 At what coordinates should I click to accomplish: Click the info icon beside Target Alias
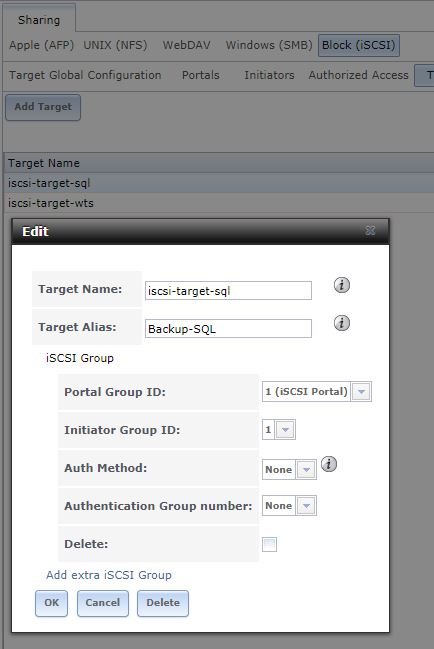point(341,323)
